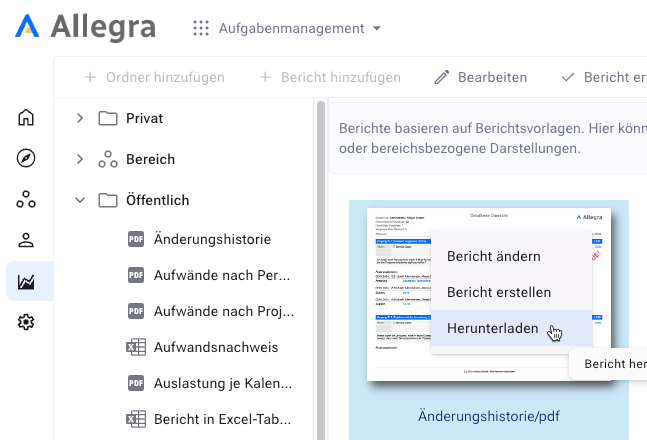The image size is (647, 440).
Task: Collapse the Öffentlich folder
Action: coord(80,200)
